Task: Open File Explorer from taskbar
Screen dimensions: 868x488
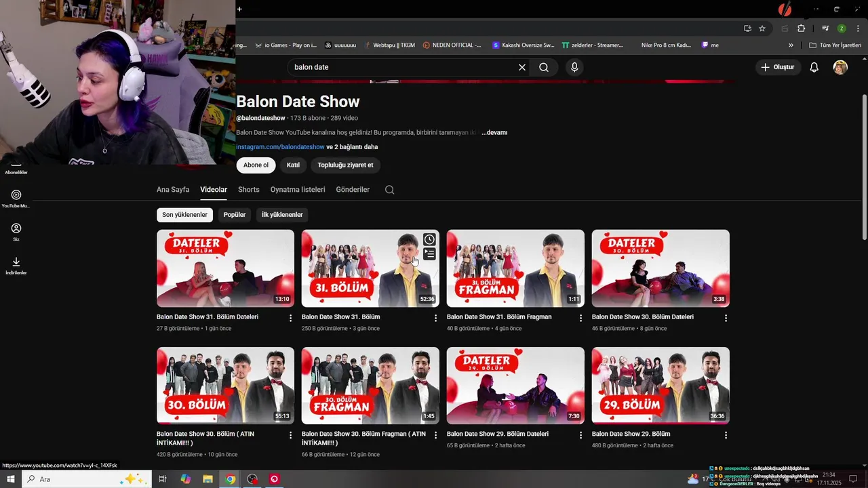Action: (208, 479)
